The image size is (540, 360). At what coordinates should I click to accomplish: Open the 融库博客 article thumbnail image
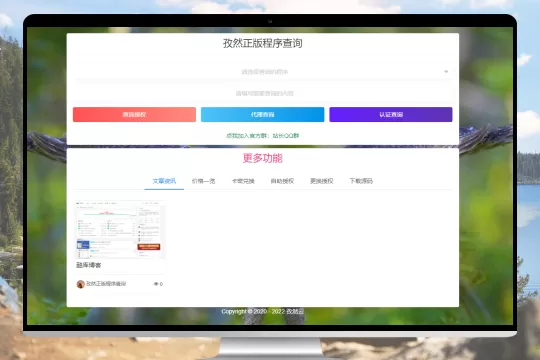click(120, 230)
